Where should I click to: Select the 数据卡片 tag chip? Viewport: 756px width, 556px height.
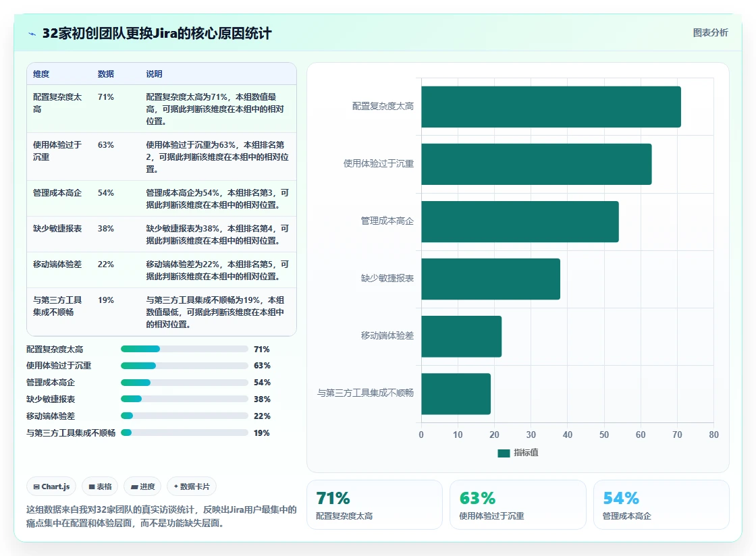[192, 486]
